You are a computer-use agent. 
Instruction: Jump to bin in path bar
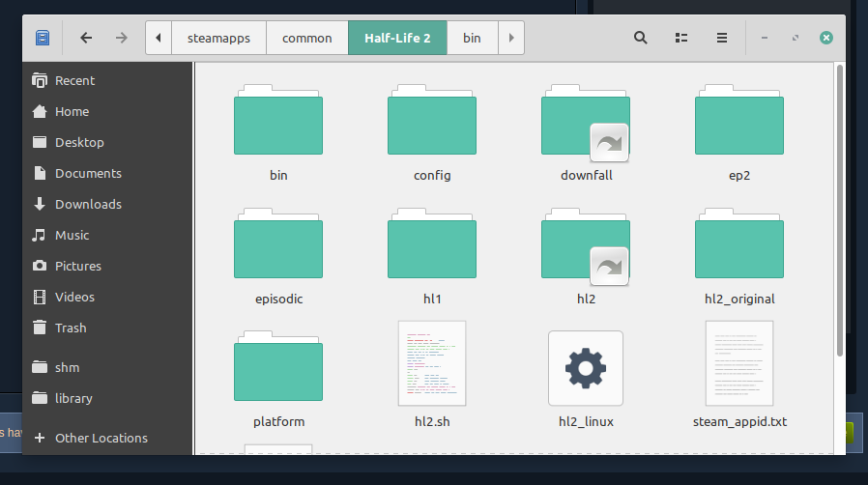(473, 38)
